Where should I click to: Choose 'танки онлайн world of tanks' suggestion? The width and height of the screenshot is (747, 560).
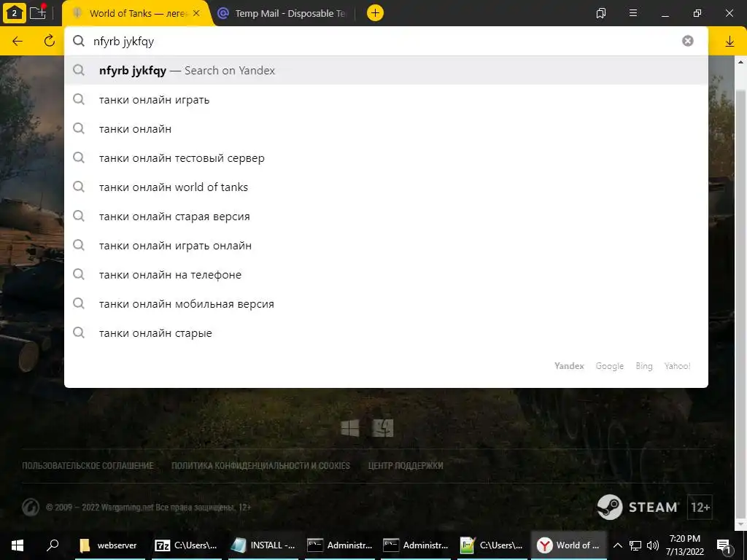coord(386,187)
